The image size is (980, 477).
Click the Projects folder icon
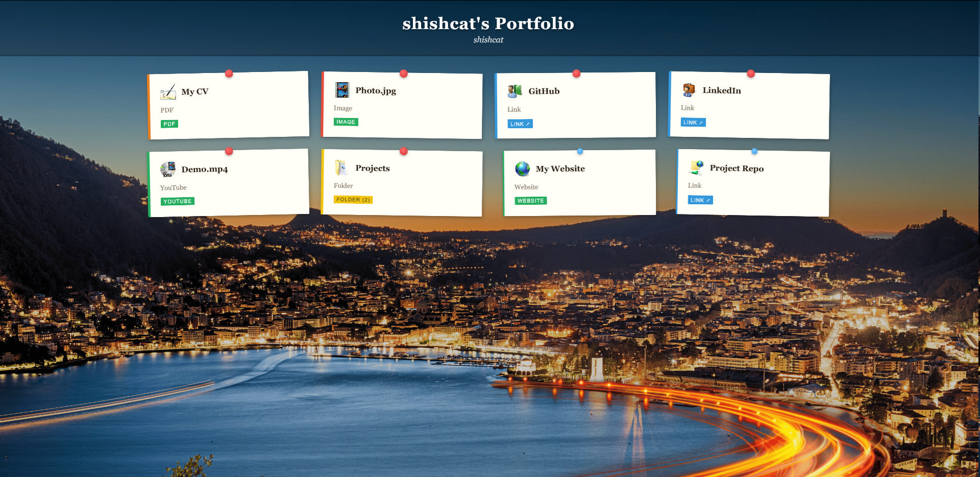[x=341, y=168]
